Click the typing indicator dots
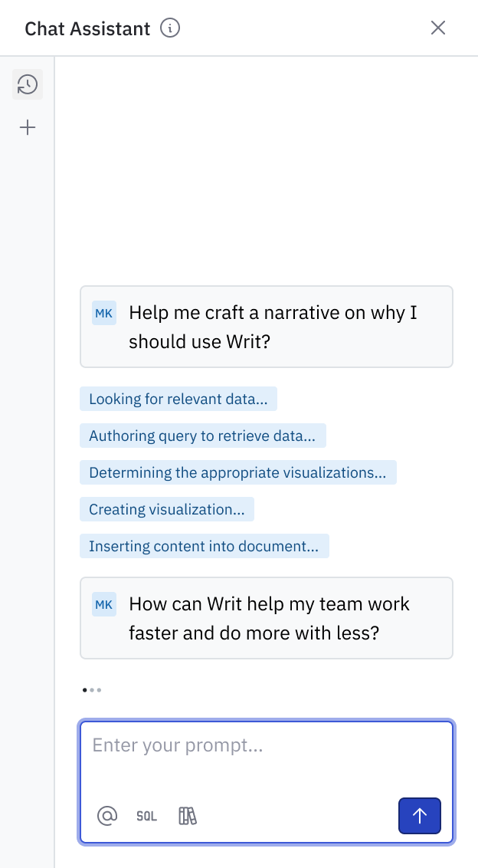478x868 pixels. (92, 690)
